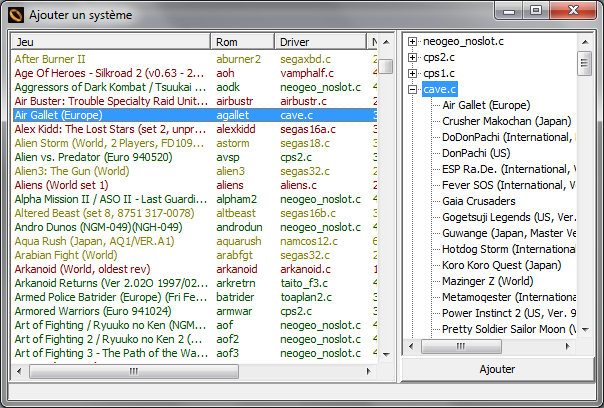The height and width of the screenshot is (408, 604).
Task: Select DoDonPachi (International) tree item
Action: (x=508, y=137)
